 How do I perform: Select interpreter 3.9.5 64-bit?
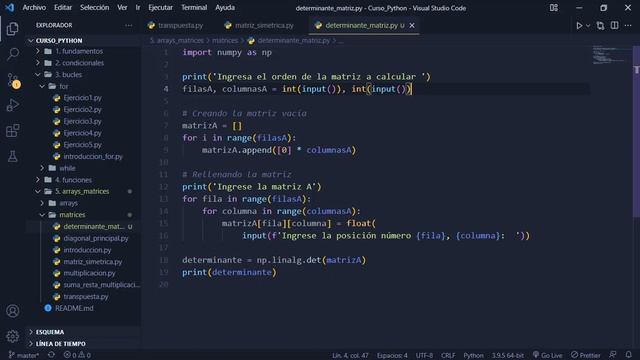(x=507, y=355)
